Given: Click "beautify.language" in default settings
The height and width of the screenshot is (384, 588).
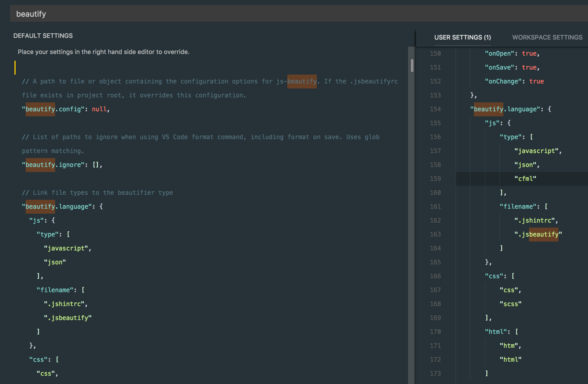Looking at the screenshot, I should [x=57, y=206].
